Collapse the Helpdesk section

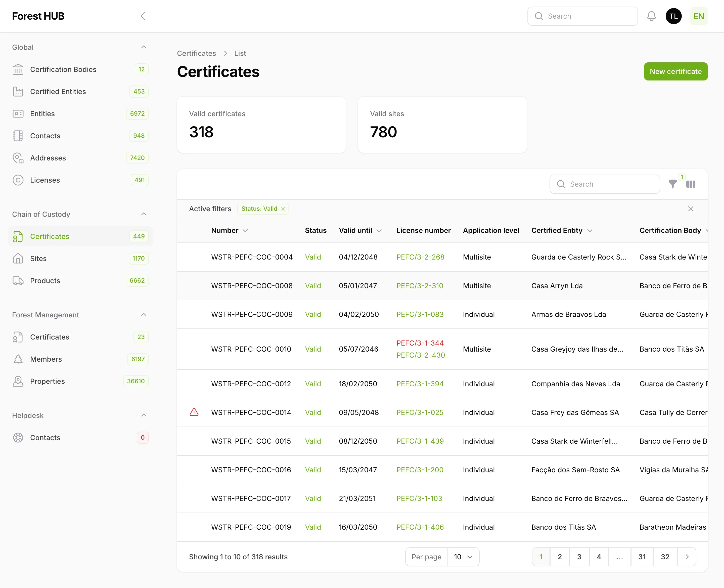(144, 415)
